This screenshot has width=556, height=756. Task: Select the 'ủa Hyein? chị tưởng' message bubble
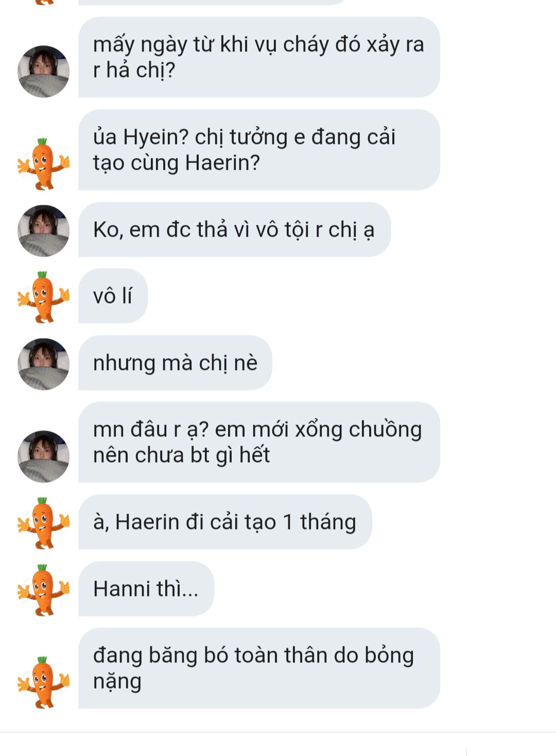coord(259,150)
